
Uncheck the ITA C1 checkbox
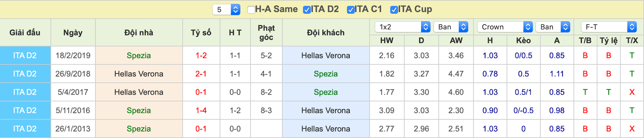tap(350, 10)
